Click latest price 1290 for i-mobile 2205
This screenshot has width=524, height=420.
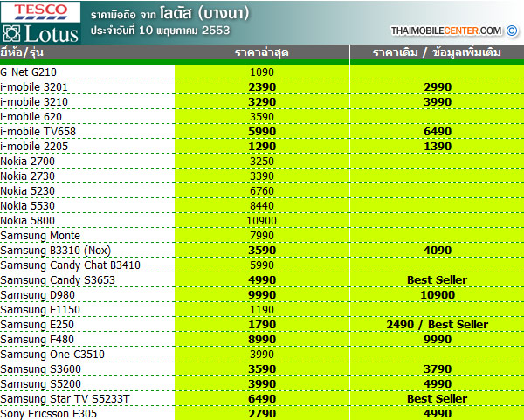[x=262, y=147]
